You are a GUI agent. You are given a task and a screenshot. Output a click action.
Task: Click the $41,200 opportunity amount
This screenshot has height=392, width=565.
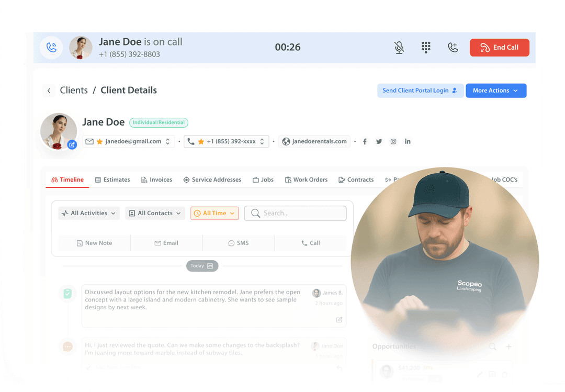pos(409,368)
